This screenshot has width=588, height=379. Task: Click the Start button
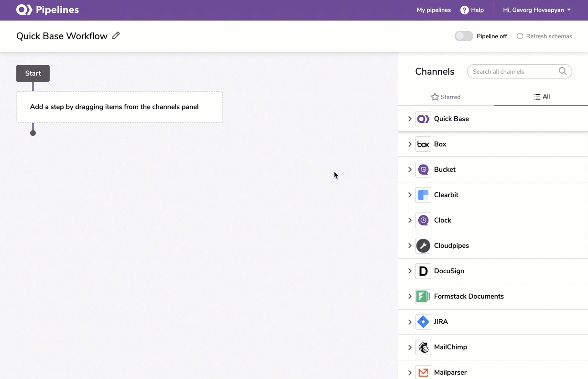pyautogui.click(x=33, y=73)
